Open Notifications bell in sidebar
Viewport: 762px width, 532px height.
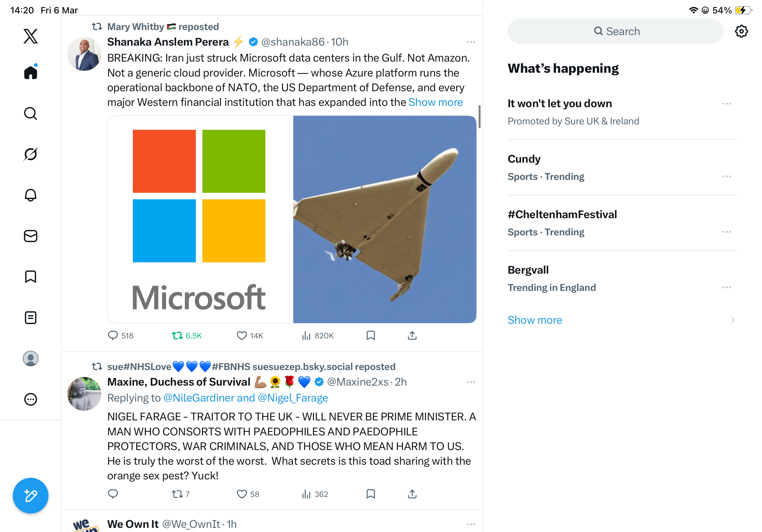(31, 195)
